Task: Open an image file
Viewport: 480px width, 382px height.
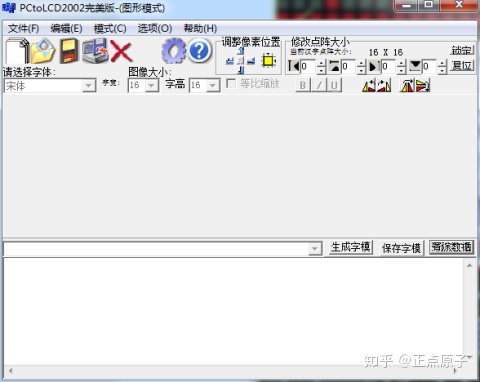Action: tap(43, 51)
